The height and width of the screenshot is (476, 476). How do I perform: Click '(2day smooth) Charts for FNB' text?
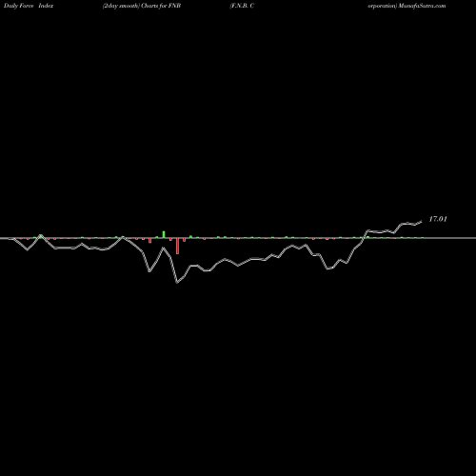142,6
